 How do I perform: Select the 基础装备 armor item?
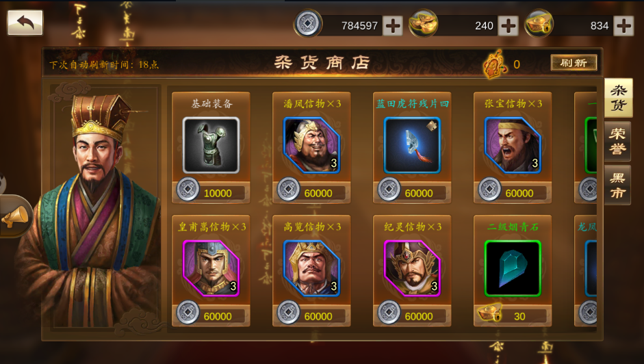coord(211,145)
